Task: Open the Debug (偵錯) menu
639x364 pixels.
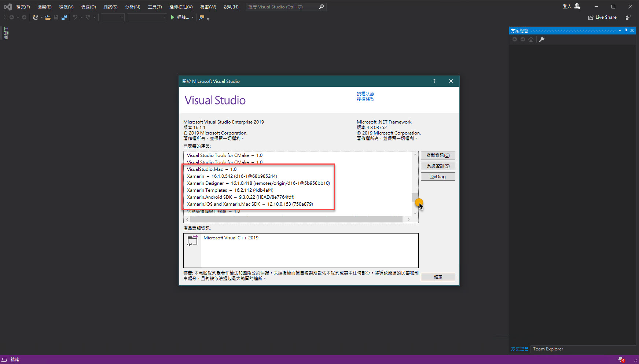Action: pyautogui.click(x=88, y=7)
